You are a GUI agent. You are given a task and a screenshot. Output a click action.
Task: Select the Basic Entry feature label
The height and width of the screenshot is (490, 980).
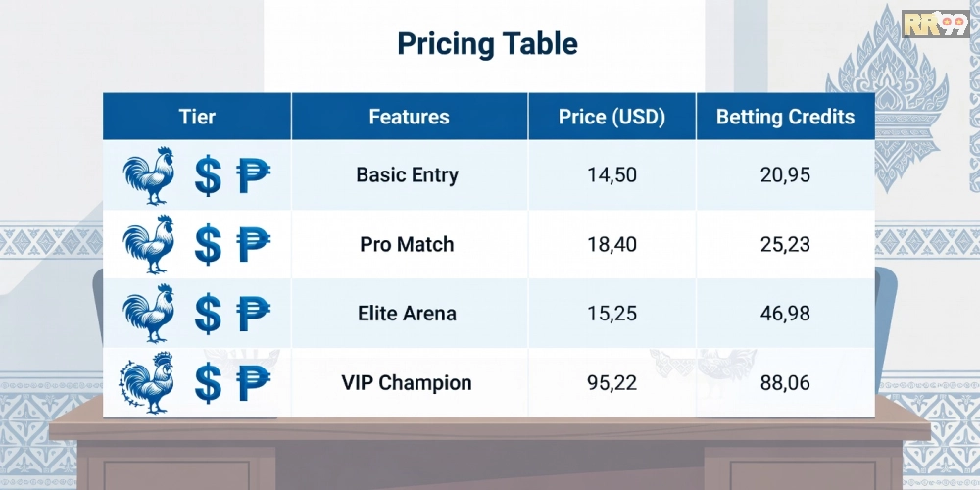pyautogui.click(x=408, y=175)
